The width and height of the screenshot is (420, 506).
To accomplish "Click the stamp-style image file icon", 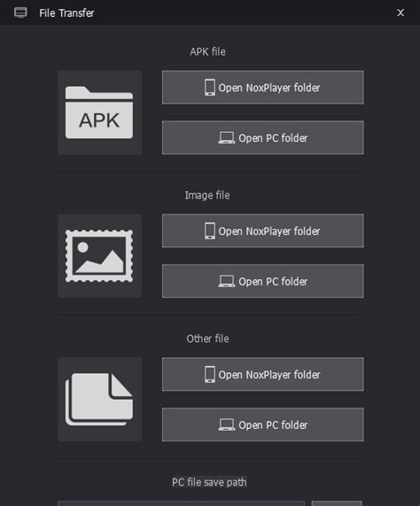I will point(99,255).
